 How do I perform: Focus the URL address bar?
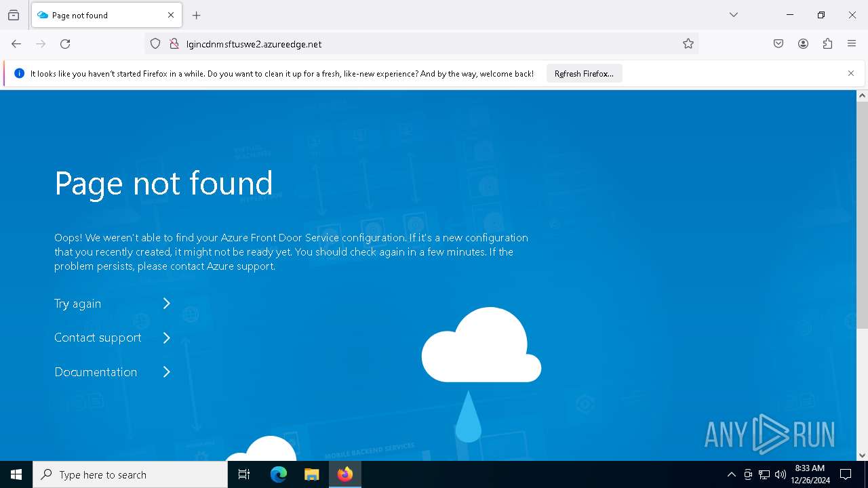pyautogui.click(x=422, y=44)
